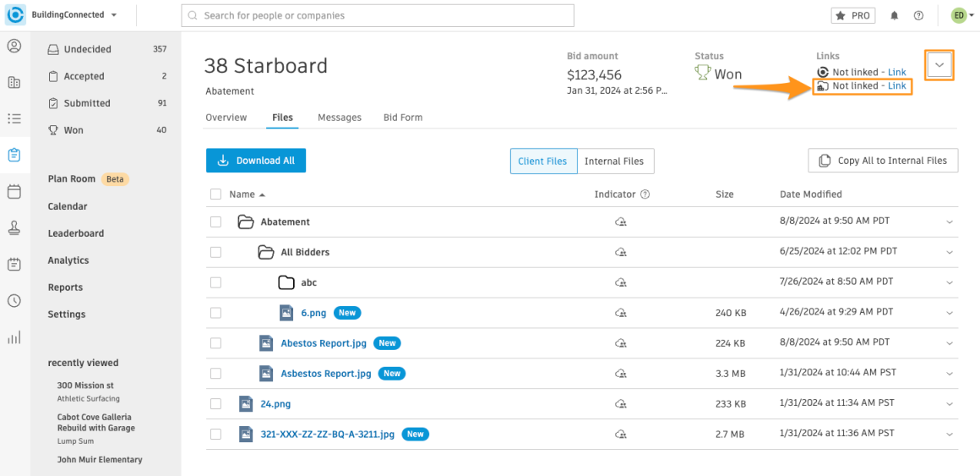Click the Indicator help question icon

point(645,194)
